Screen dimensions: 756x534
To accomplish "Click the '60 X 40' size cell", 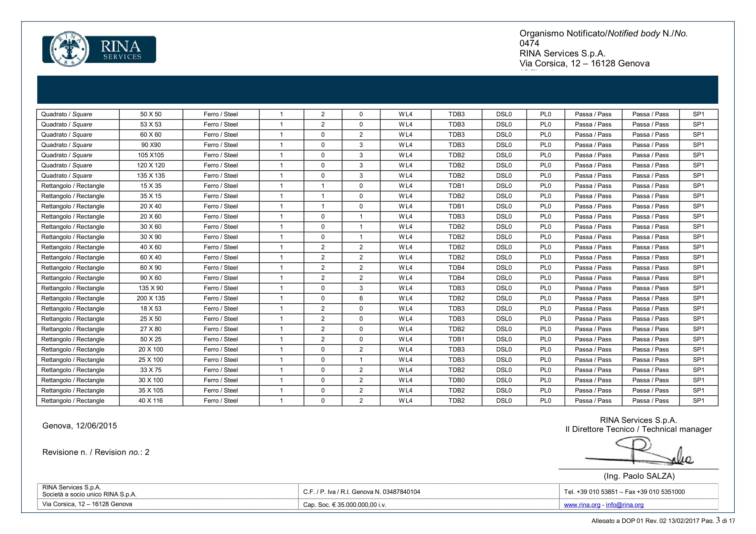I will click(151, 257).
